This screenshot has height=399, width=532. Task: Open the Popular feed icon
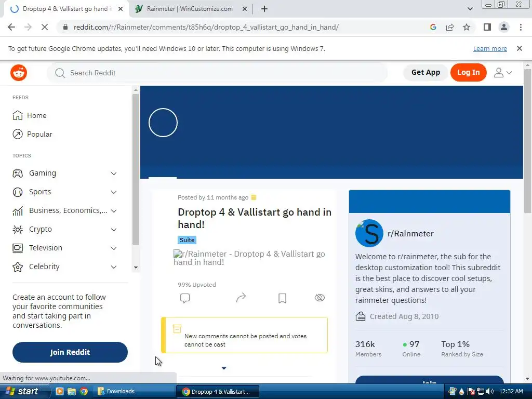pyautogui.click(x=18, y=135)
